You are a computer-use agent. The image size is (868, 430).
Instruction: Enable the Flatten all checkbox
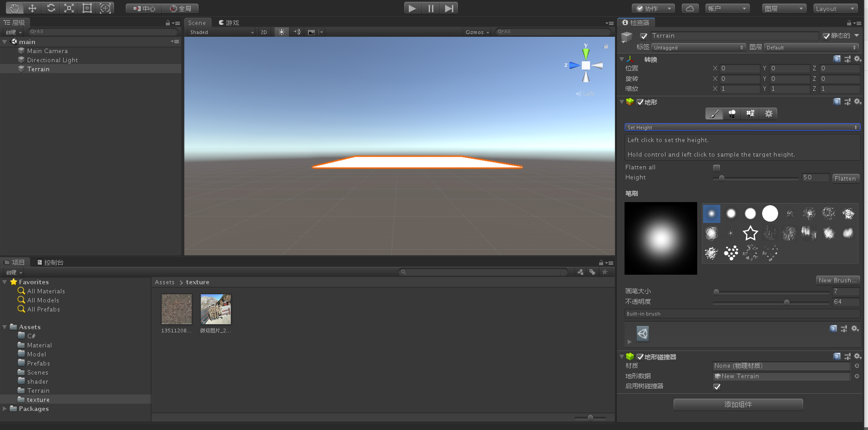pos(717,168)
